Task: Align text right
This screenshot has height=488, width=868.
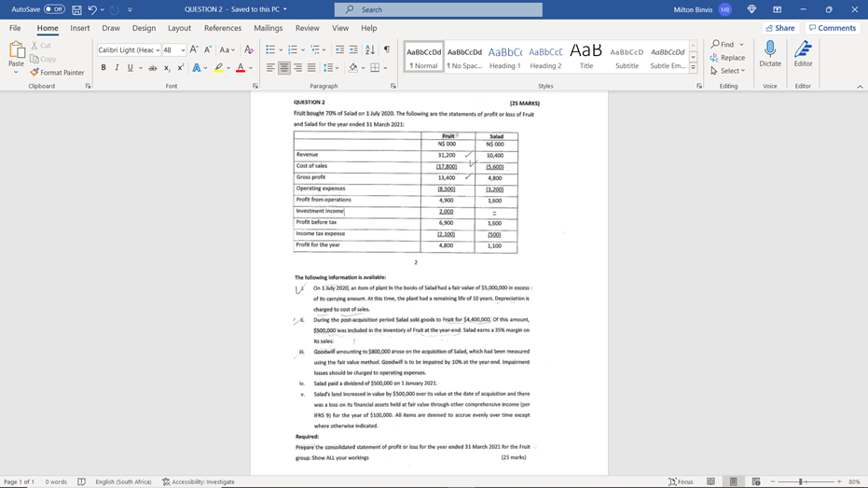Action: coord(297,67)
